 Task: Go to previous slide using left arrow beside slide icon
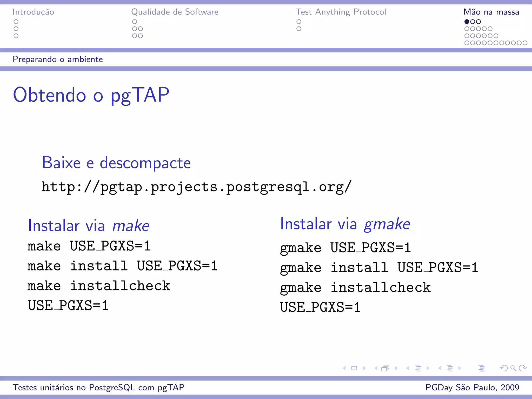pos(344,368)
